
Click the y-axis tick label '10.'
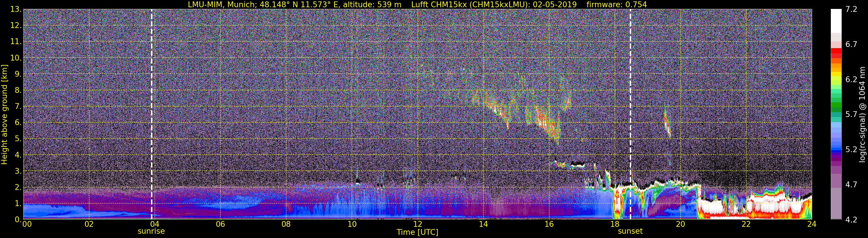tap(16, 58)
